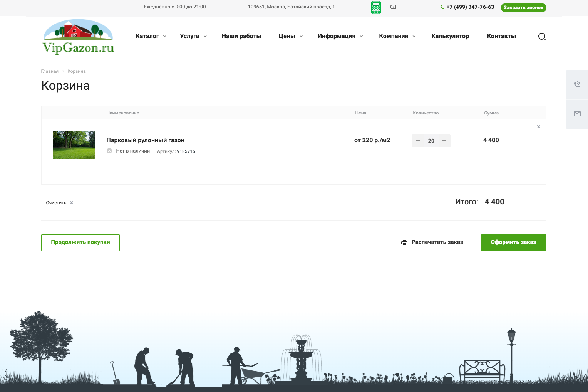Clear the cart with Очистить
The image size is (588, 392).
(x=59, y=203)
